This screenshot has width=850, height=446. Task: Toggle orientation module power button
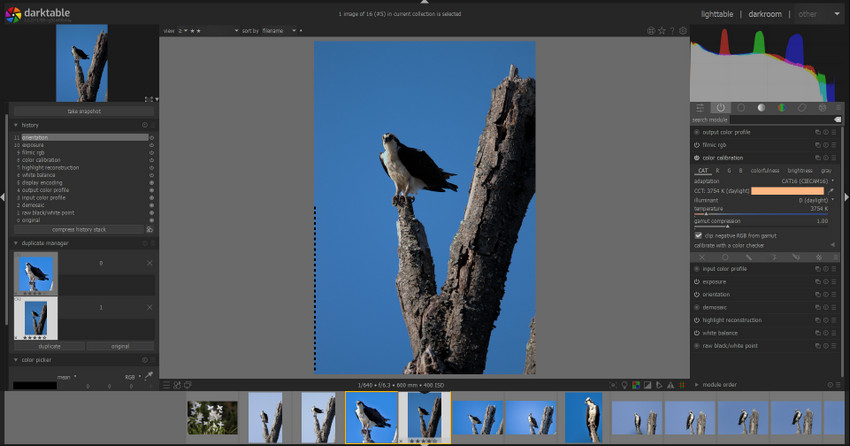click(697, 294)
